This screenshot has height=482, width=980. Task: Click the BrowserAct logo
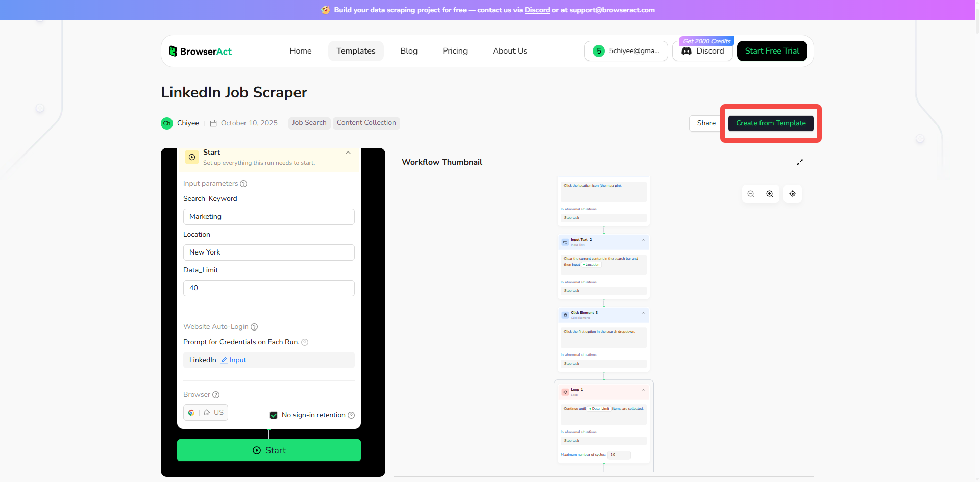pos(200,51)
